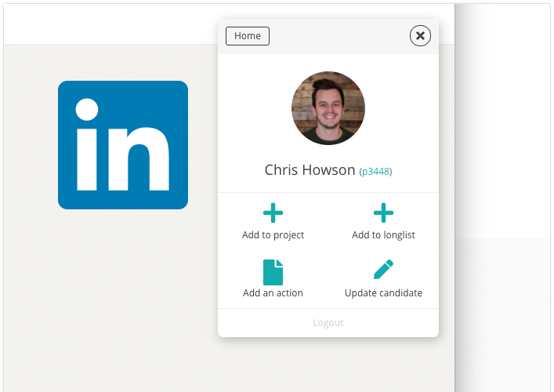
Task: Click the LinkedIn logo
Action: click(x=123, y=145)
